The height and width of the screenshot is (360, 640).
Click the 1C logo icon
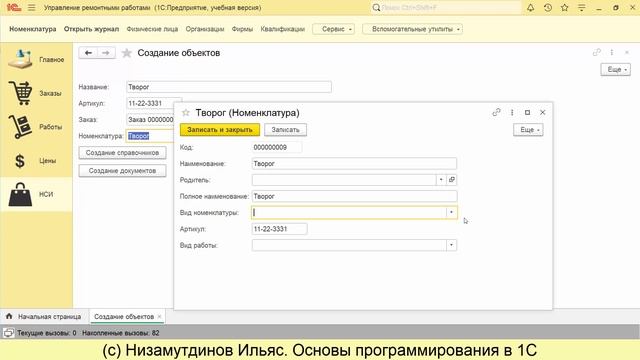(x=13, y=7)
